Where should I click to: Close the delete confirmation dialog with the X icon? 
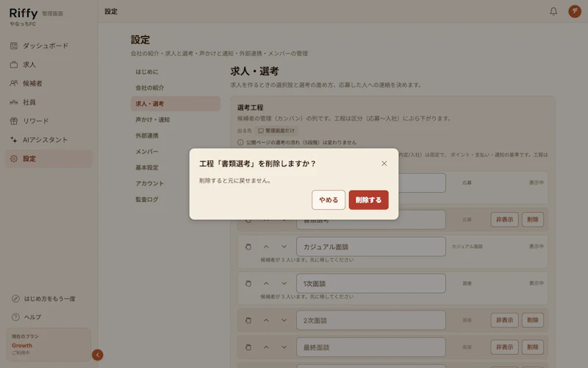384,163
